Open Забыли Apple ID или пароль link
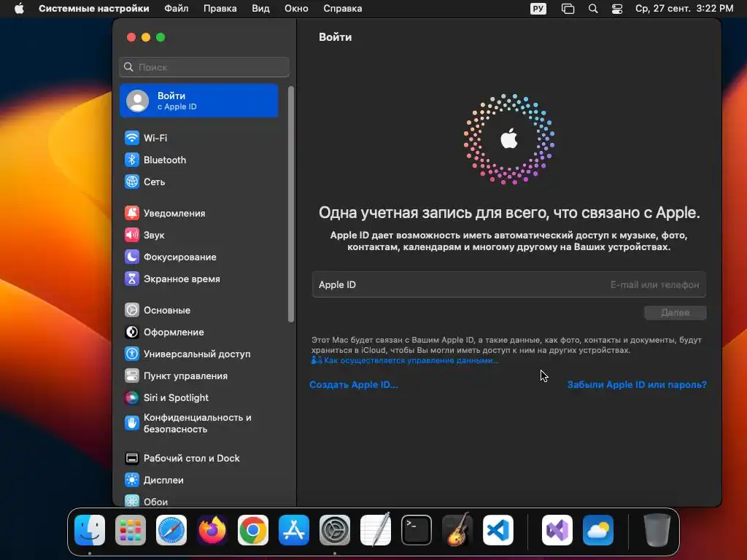747x560 pixels. coord(637,385)
